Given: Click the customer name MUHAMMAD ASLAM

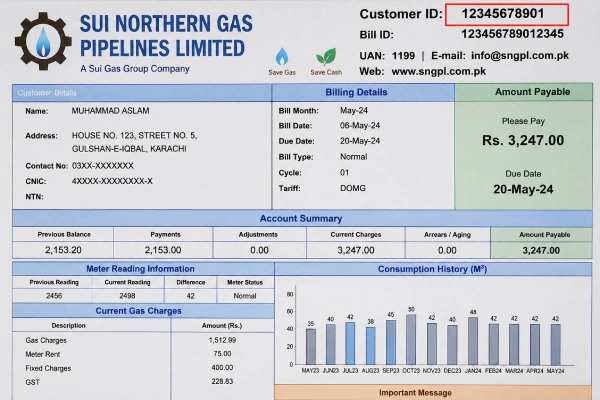Looking at the screenshot, I should point(111,111).
